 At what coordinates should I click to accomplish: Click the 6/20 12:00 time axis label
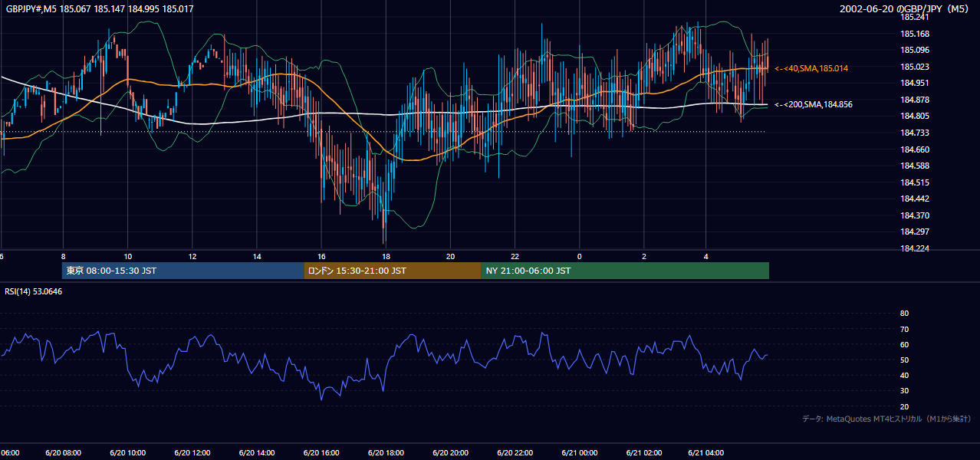(192, 453)
